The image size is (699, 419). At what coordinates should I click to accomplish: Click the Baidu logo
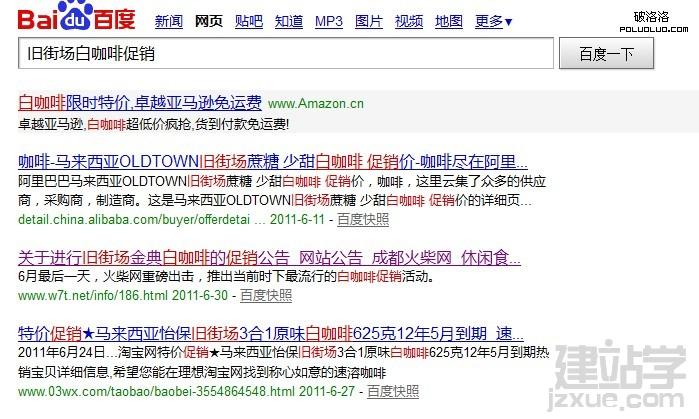tap(76, 16)
